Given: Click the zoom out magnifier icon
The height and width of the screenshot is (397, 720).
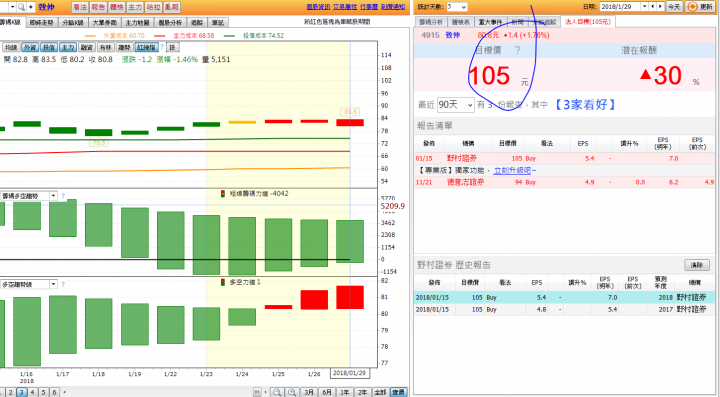Looking at the screenshot, I should 277,392.
